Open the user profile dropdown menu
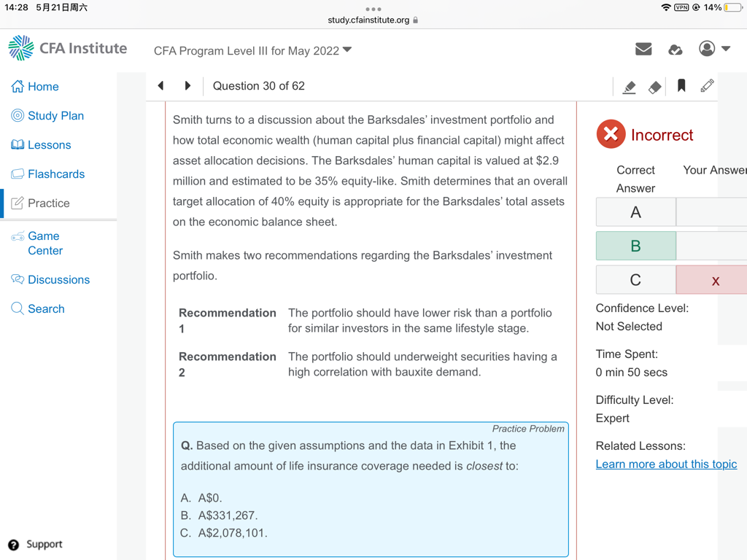The width and height of the screenshot is (747, 560). (714, 49)
